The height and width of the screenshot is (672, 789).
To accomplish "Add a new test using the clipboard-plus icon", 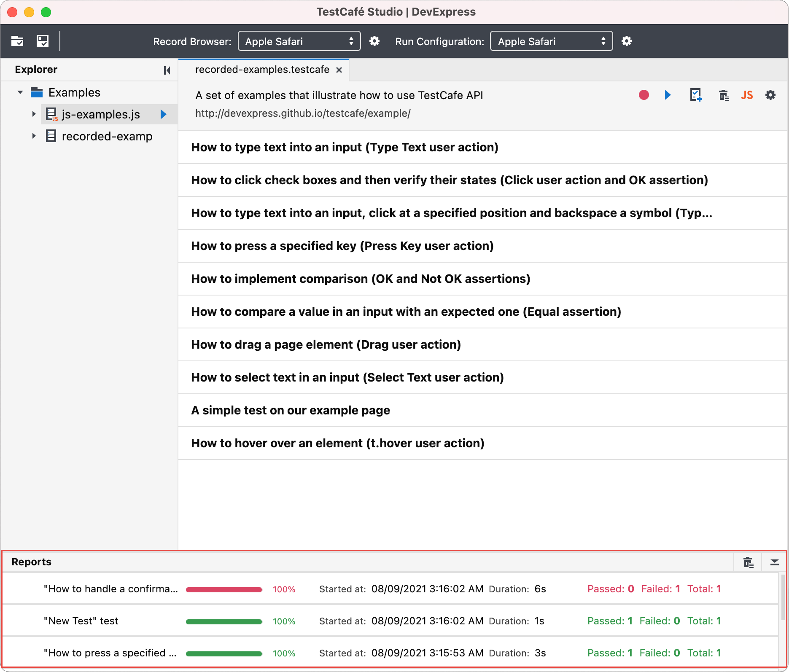I will coord(696,95).
